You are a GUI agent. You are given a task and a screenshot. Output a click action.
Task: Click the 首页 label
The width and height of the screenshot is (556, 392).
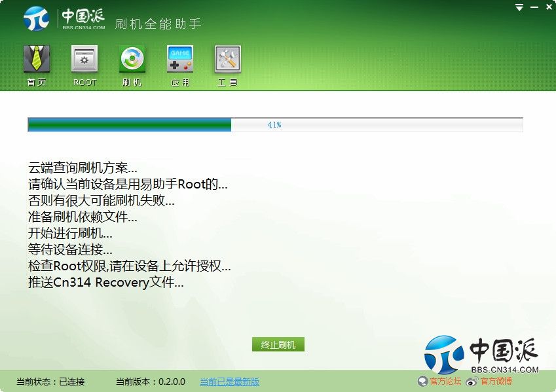tap(37, 82)
